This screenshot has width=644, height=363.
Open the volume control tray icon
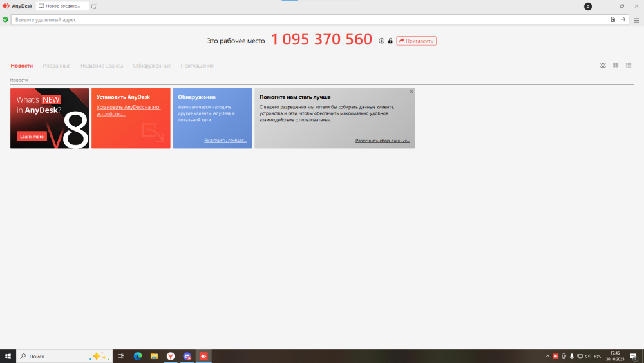(x=588, y=357)
